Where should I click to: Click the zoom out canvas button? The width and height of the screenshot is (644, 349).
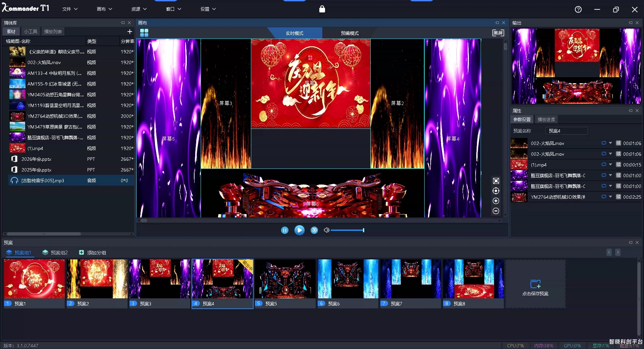coord(496,211)
